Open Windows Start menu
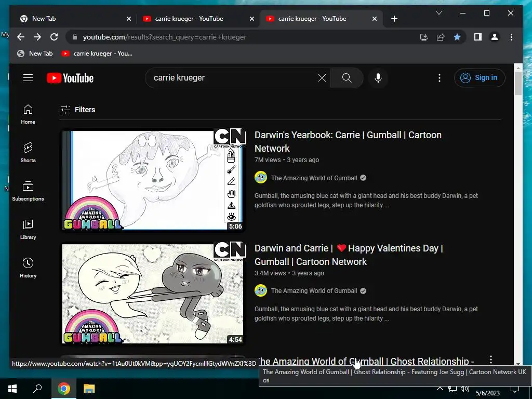This screenshot has height=399, width=532. coord(12,389)
